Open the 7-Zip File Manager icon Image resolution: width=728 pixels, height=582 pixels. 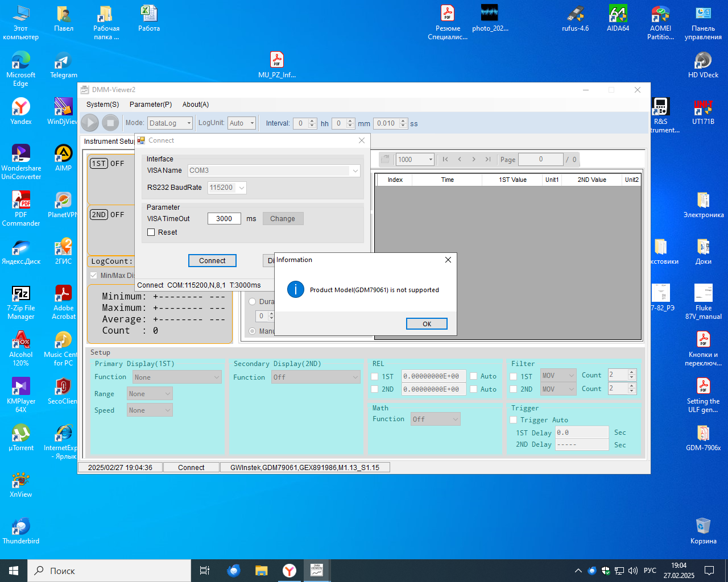coord(21,294)
